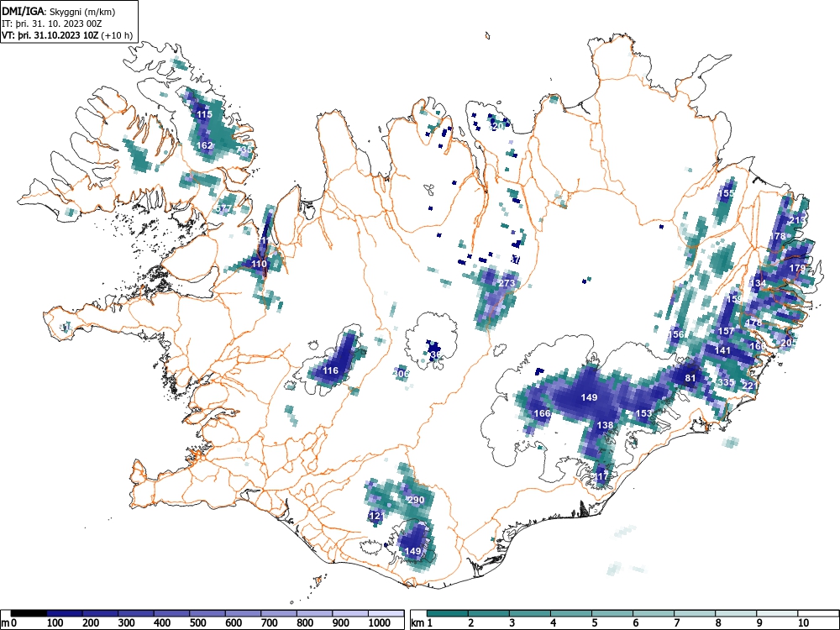Screen dimensions: 840x630
Task: Click the legend swatch between 5 and 6 km
Action: (x=612, y=613)
